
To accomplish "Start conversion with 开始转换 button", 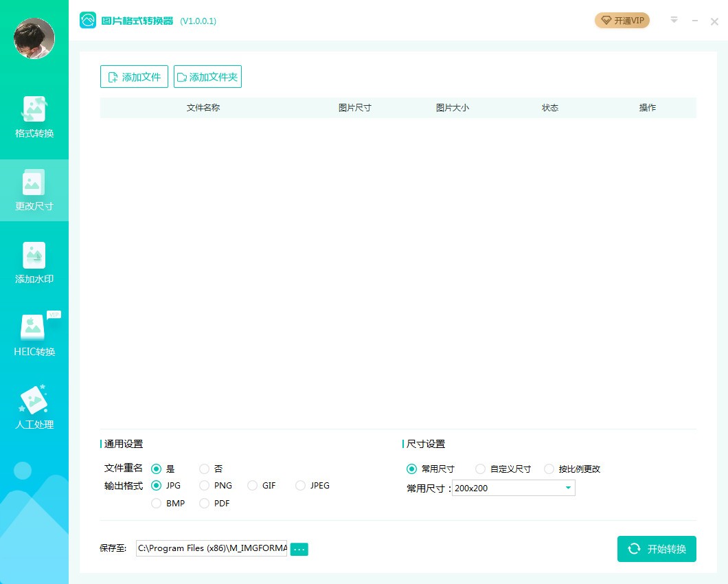I will [657, 549].
